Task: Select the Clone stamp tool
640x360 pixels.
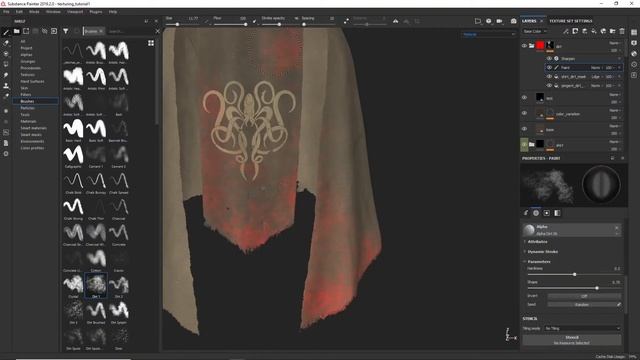Action: [6, 86]
